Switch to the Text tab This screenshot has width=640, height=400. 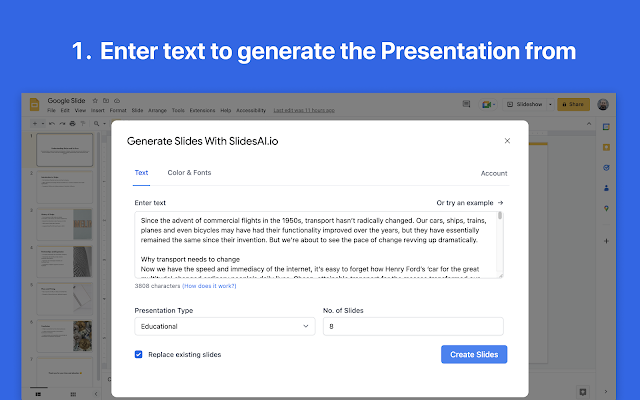pos(141,173)
